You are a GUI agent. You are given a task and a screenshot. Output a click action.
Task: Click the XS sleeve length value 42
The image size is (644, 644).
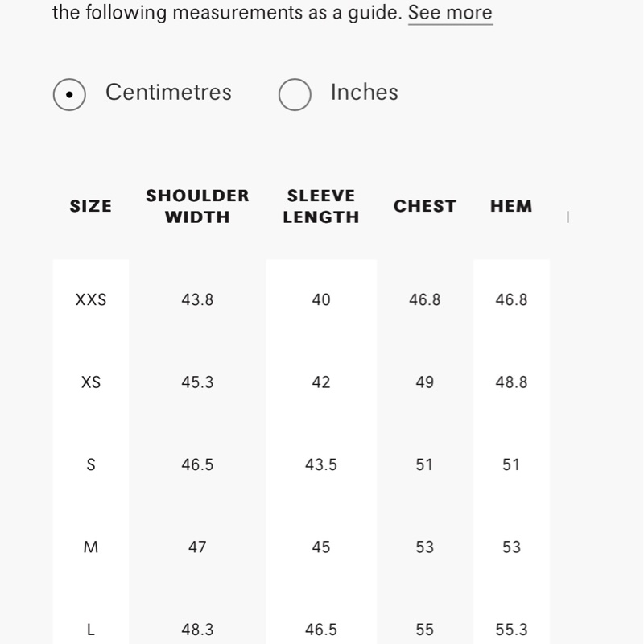[x=321, y=382]
